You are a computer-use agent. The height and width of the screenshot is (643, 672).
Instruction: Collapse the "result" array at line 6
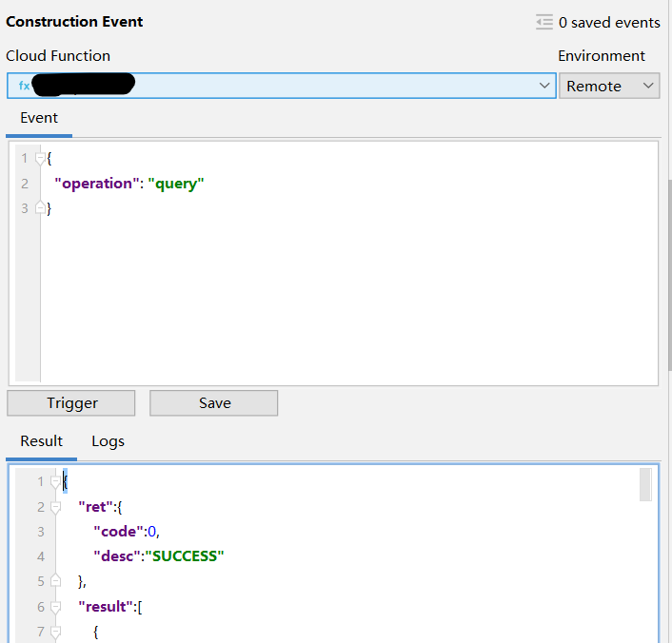click(55, 607)
